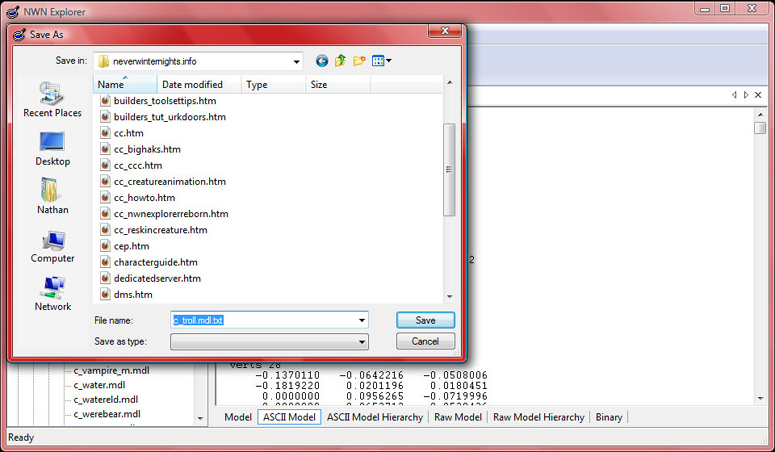Sort files by Date modified column
The image size is (775, 452).
[200, 85]
